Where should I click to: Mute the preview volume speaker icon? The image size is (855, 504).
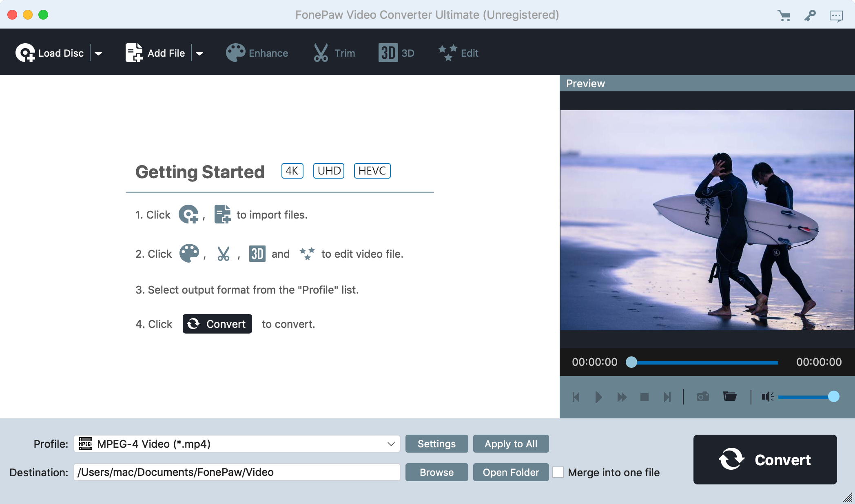pyautogui.click(x=766, y=397)
